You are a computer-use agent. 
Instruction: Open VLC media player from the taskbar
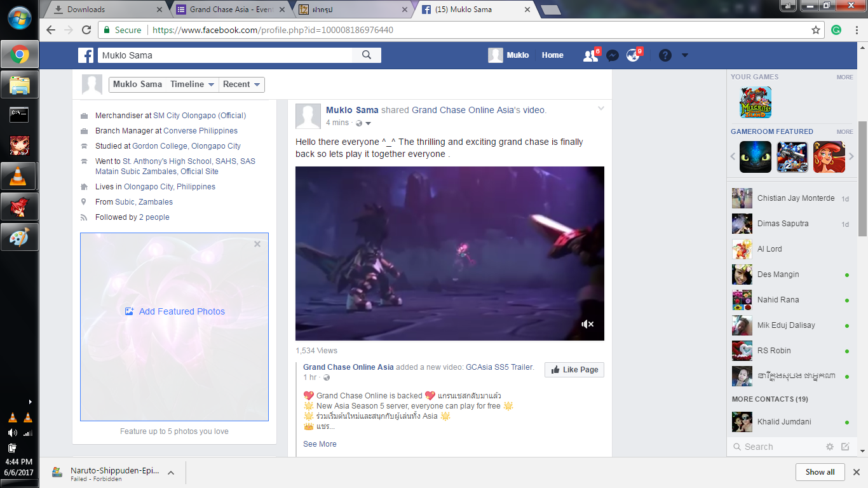tap(19, 175)
